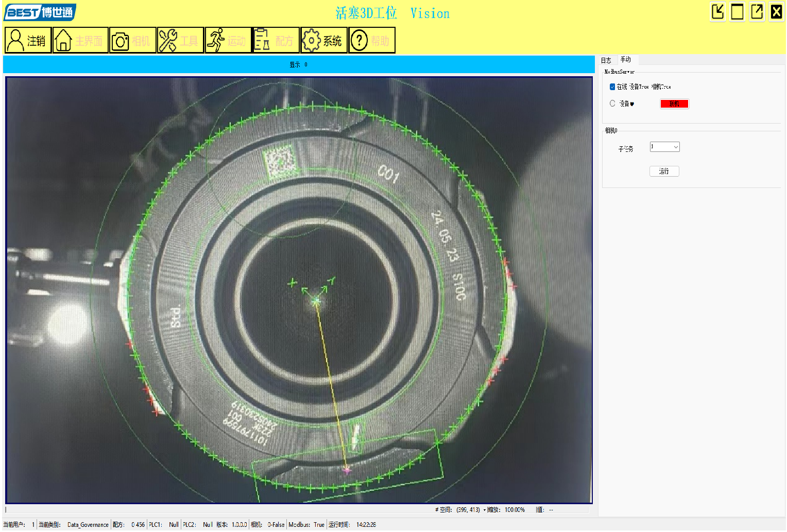
Task: Toggle the 在线 online checkbox
Action: 612,87
